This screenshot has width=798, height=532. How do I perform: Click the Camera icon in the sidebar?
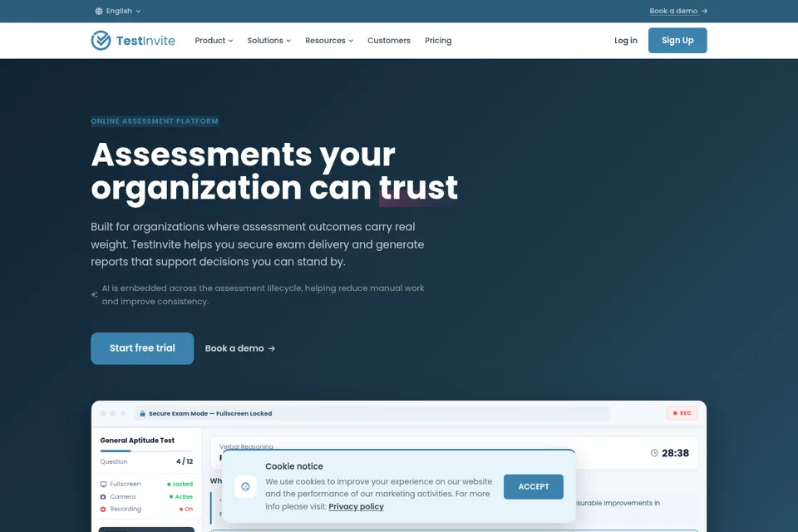point(103,496)
